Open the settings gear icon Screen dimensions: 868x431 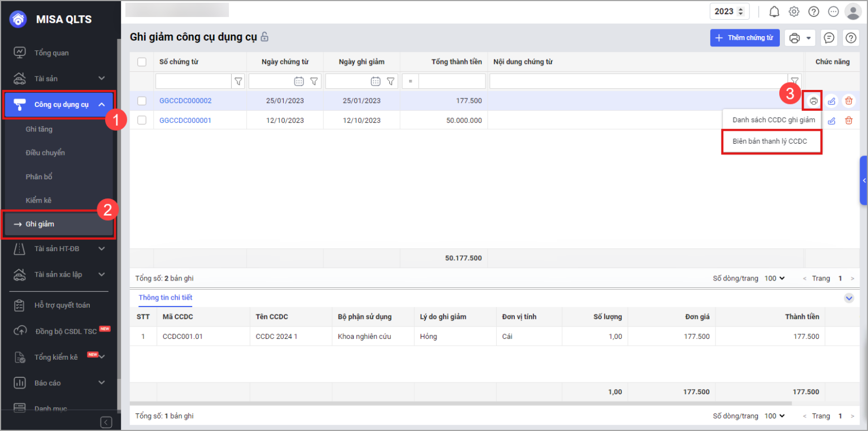click(x=794, y=11)
